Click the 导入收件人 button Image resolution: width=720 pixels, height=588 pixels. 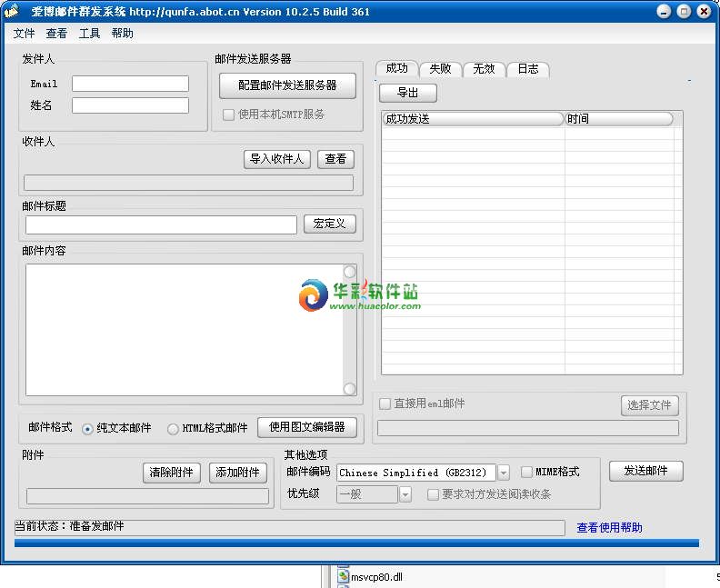point(277,159)
